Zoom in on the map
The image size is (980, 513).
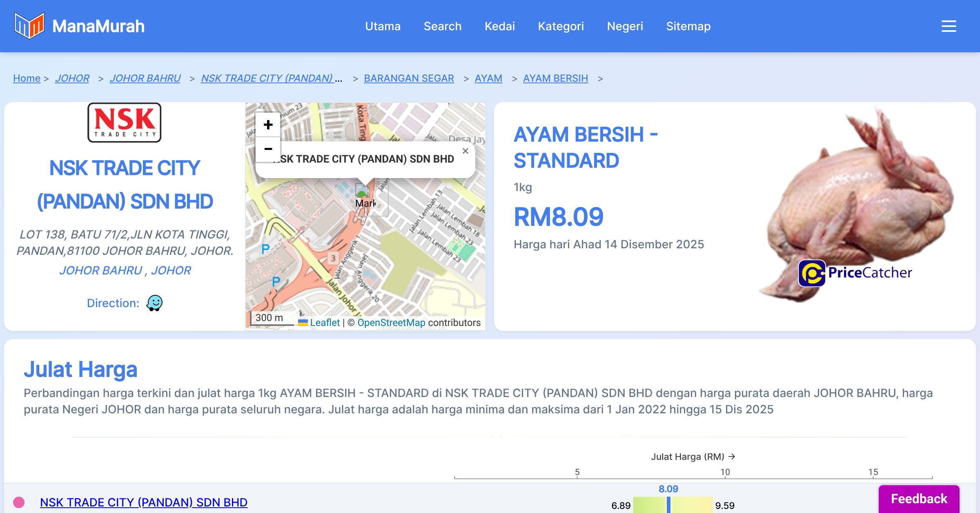[268, 125]
